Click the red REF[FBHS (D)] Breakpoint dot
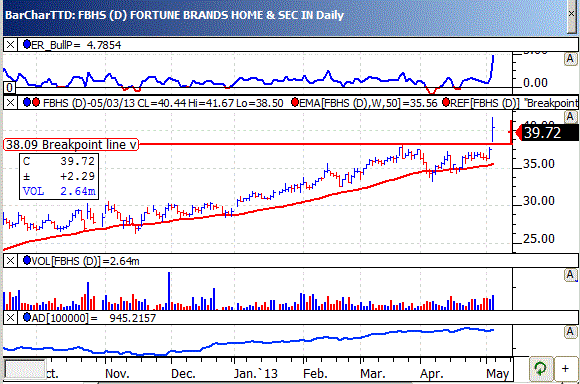This screenshot has height=384, width=580. tap(446, 102)
